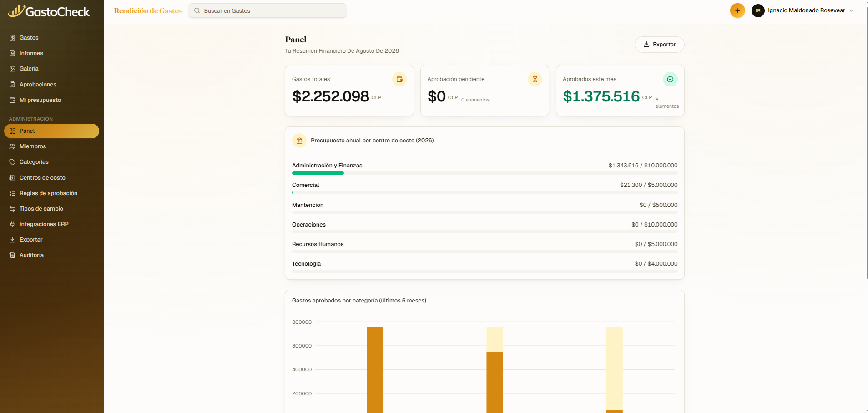Click the Administración y Finanzas row label

327,166
